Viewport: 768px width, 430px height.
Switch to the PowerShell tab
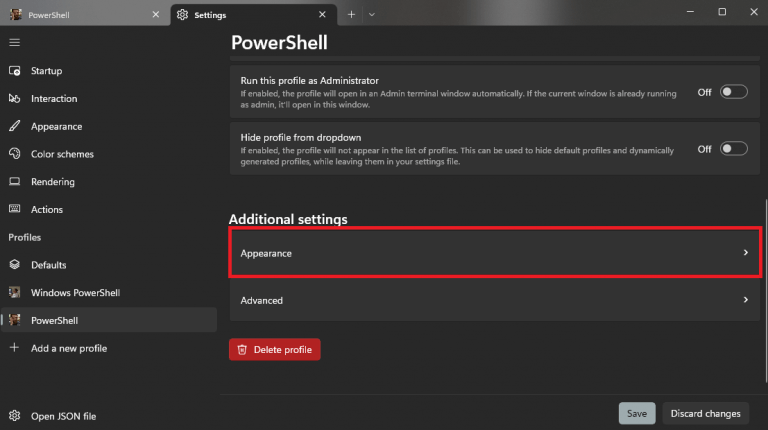click(85, 15)
